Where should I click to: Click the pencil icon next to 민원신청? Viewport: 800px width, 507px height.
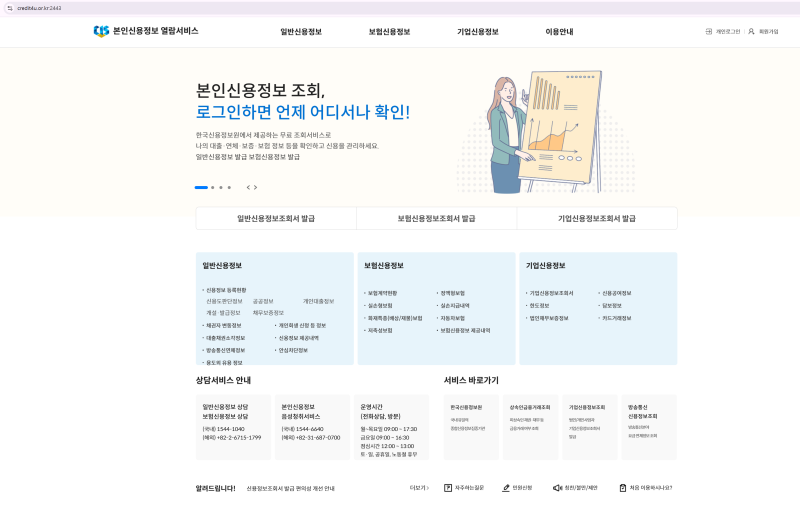click(506, 488)
